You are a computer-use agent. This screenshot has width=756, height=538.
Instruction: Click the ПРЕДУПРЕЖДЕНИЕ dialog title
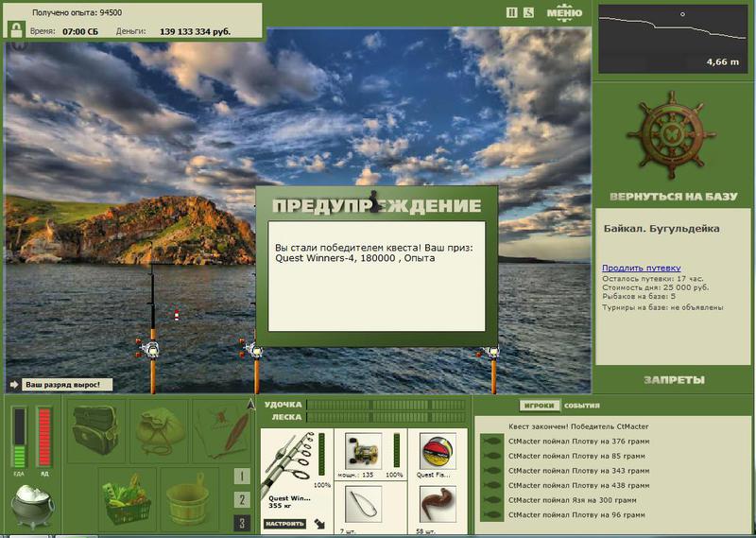click(x=376, y=205)
